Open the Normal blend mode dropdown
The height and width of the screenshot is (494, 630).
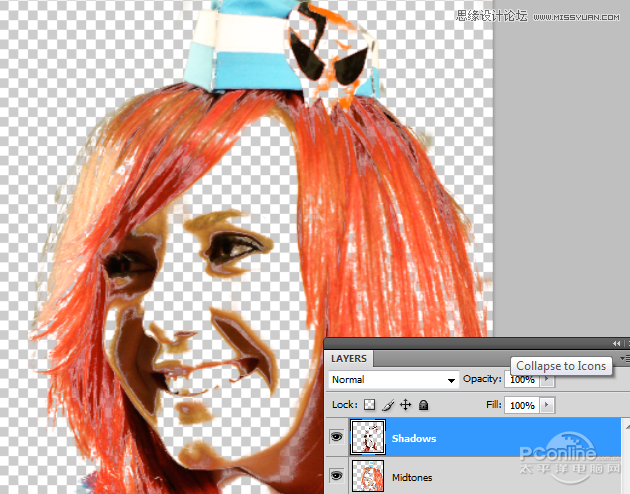pos(393,380)
